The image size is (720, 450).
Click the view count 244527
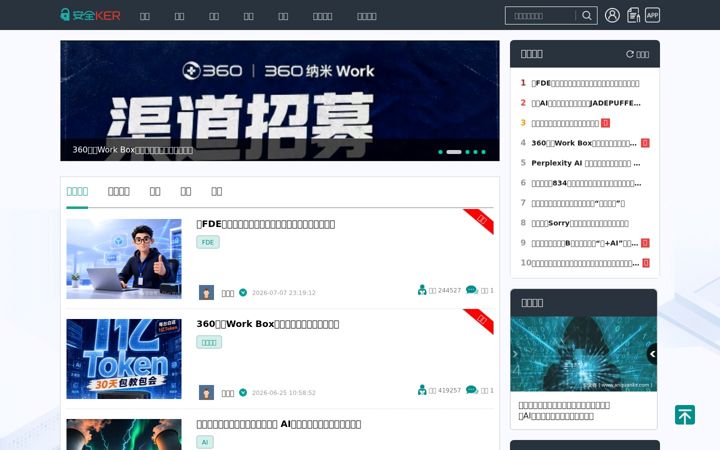point(449,290)
